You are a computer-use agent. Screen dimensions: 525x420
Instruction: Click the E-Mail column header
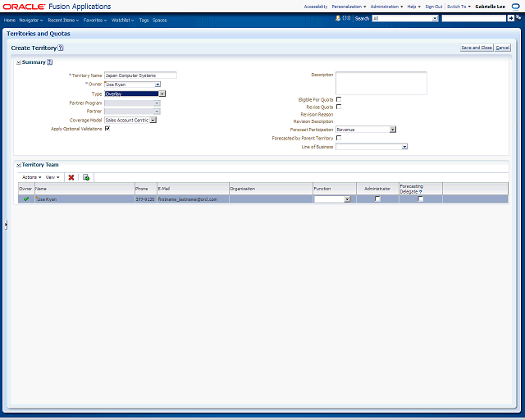click(193, 189)
